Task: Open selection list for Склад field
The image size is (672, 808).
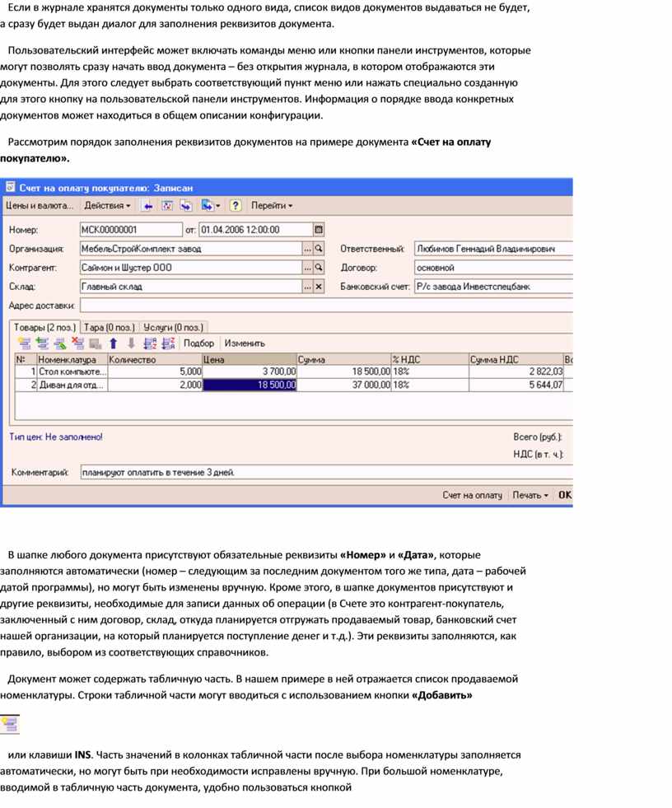Action: click(x=308, y=287)
